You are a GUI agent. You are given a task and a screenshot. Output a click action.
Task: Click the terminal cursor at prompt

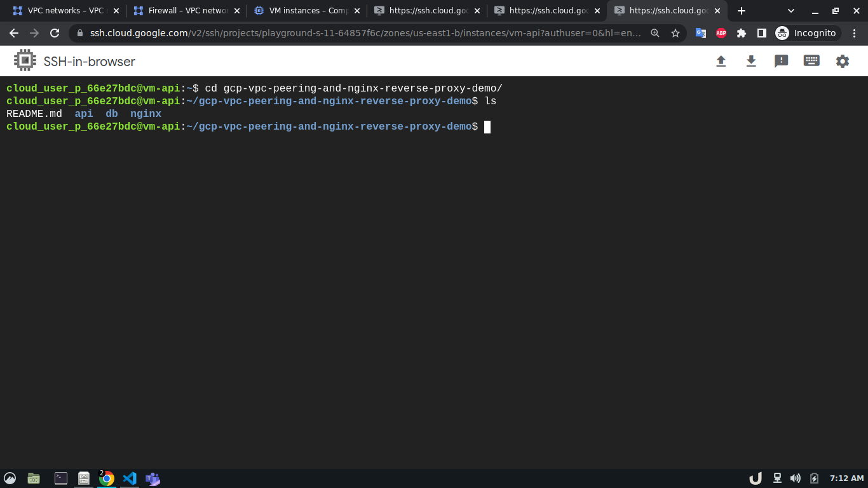pos(487,126)
